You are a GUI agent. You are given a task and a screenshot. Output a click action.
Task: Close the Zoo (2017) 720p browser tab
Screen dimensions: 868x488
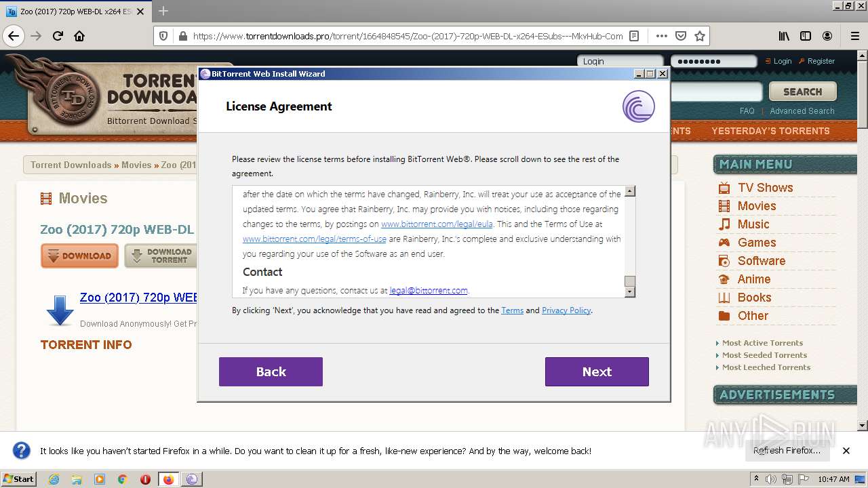(140, 12)
